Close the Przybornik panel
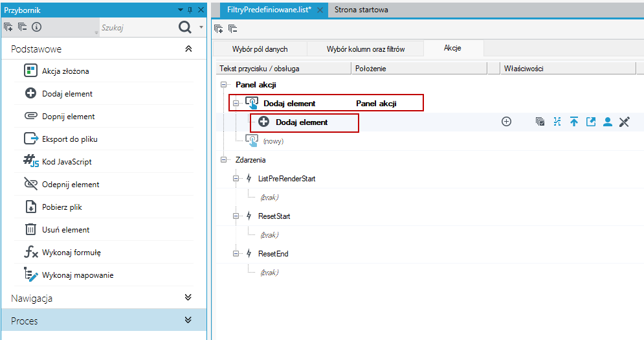This screenshot has width=644, height=340. tap(201, 10)
